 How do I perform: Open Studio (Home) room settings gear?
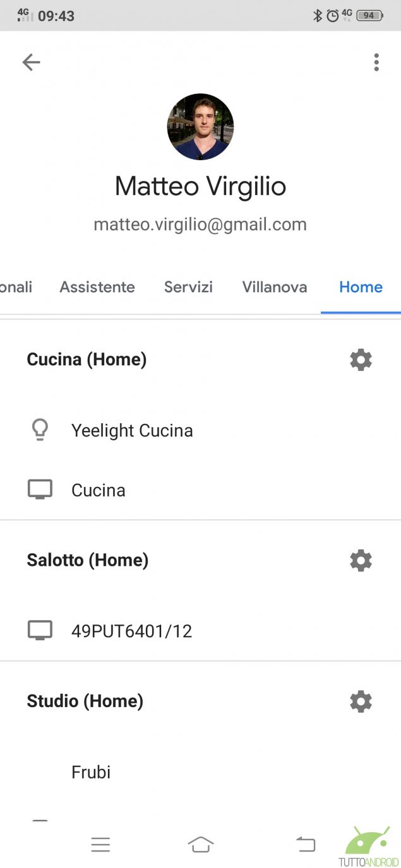[361, 701]
